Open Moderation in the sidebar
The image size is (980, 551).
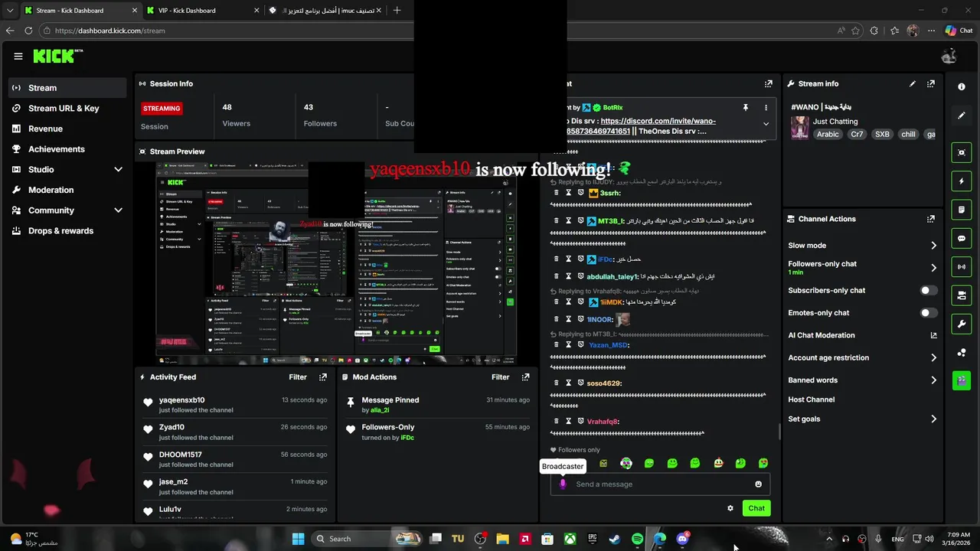(51, 190)
